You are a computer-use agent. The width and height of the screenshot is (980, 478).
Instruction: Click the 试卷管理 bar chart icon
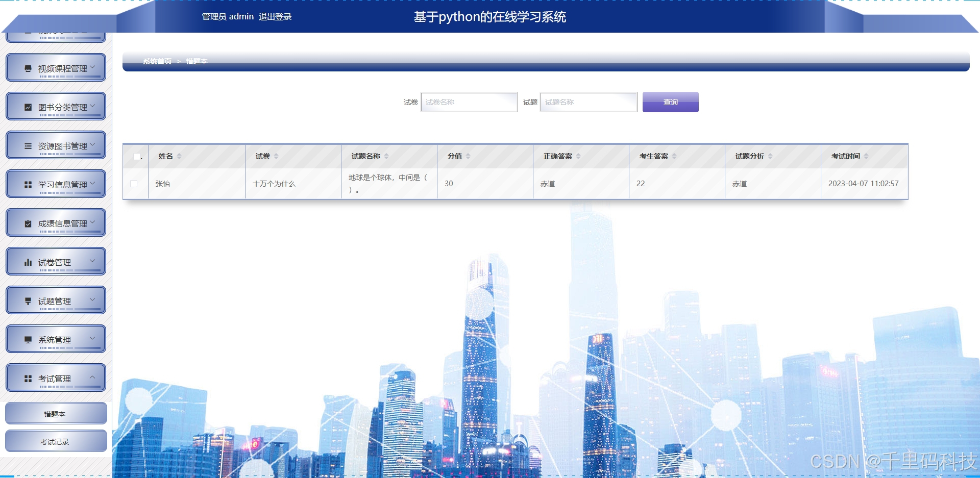click(x=28, y=262)
